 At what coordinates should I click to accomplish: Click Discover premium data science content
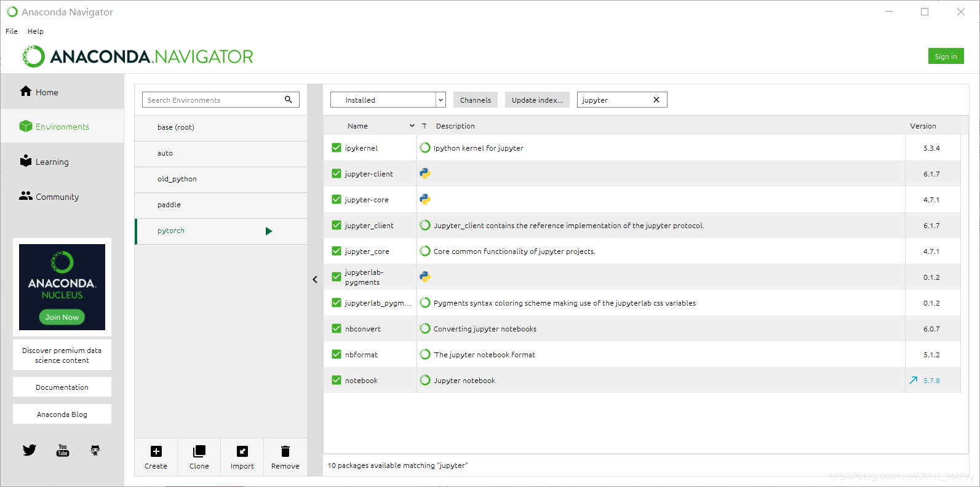(x=62, y=355)
